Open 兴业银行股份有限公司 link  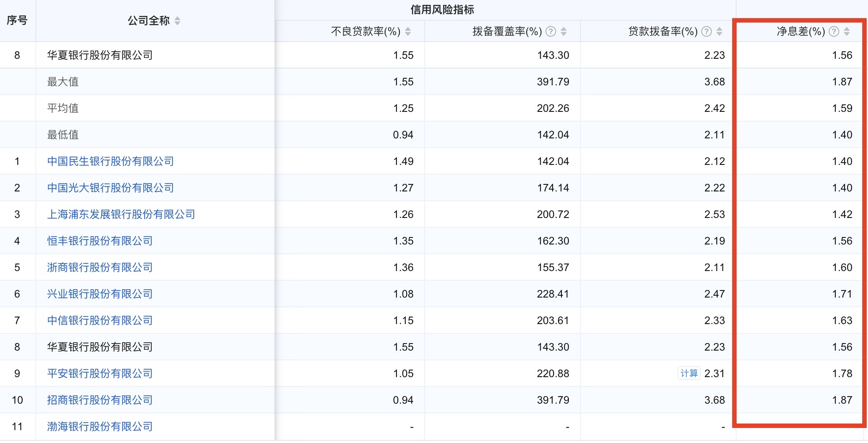point(100,294)
